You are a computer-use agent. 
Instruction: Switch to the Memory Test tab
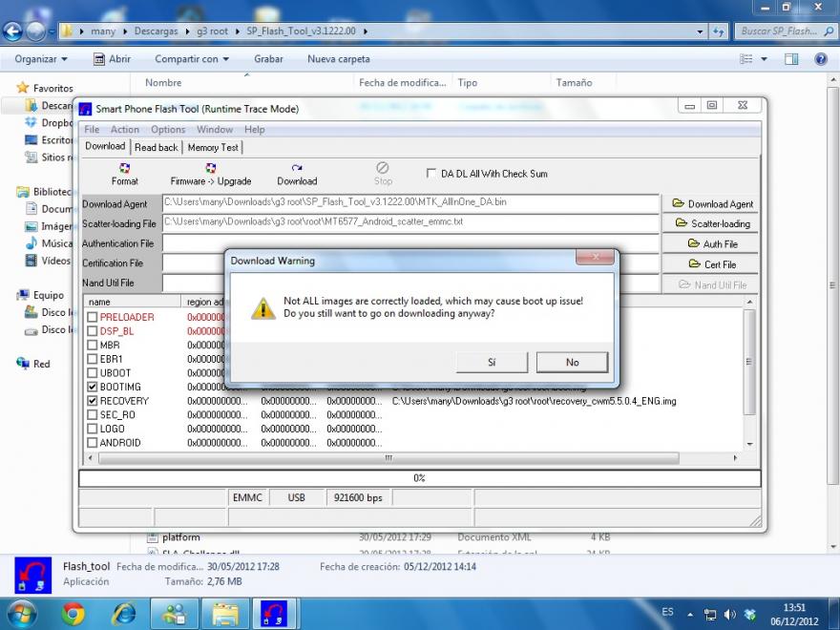click(213, 147)
